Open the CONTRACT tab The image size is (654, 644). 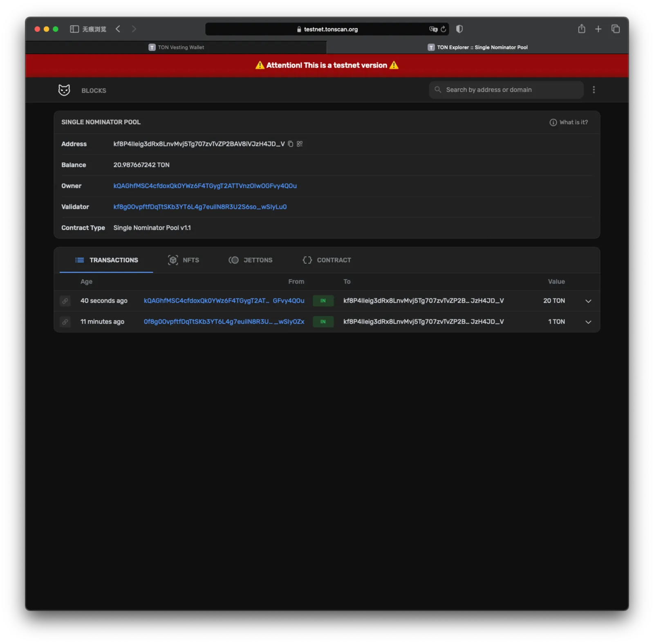(x=327, y=260)
